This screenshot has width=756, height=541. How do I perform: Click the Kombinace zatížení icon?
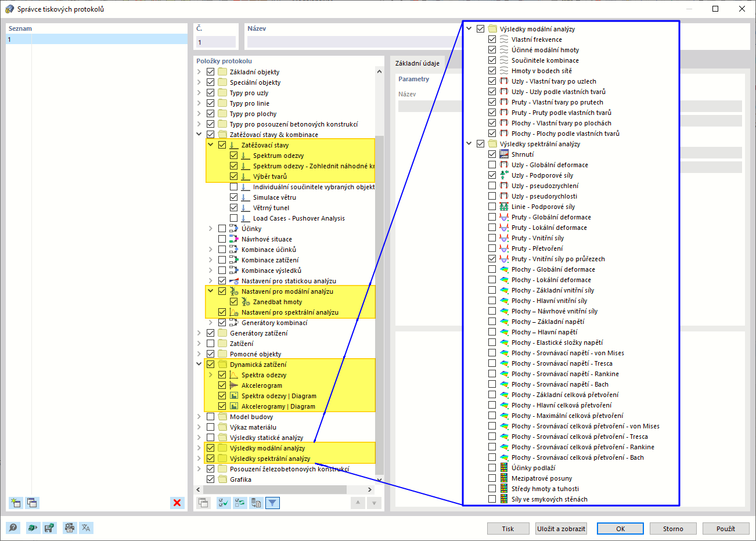234,260
